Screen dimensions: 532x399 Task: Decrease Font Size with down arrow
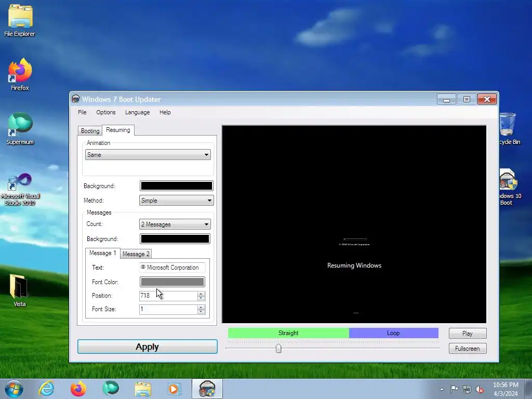point(201,312)
